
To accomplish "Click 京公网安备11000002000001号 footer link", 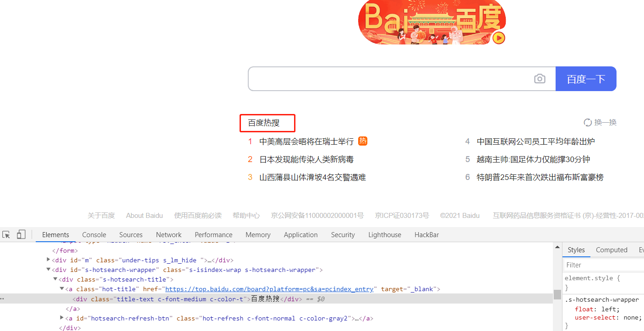I will [x=317, y=215].
